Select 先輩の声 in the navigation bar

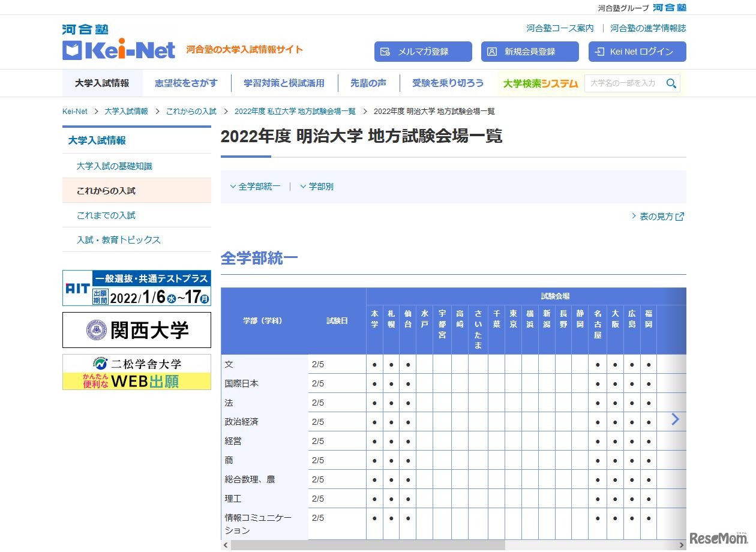coord(368,83)
